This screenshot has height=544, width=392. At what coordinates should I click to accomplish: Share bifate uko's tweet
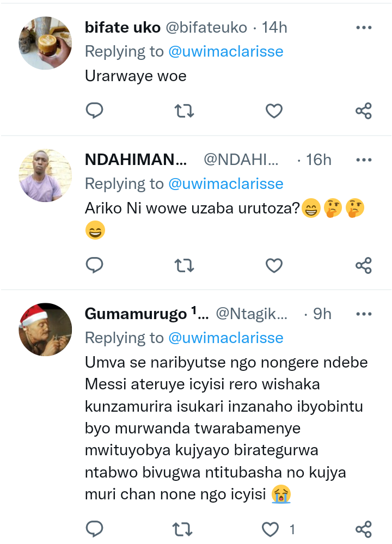pyautogui.click(x=363, y=111)
